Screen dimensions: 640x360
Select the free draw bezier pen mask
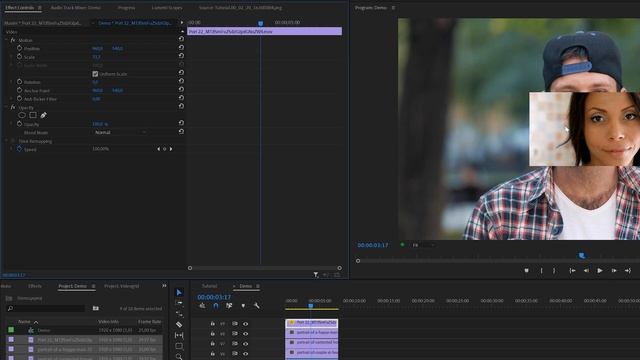[43, 115]
